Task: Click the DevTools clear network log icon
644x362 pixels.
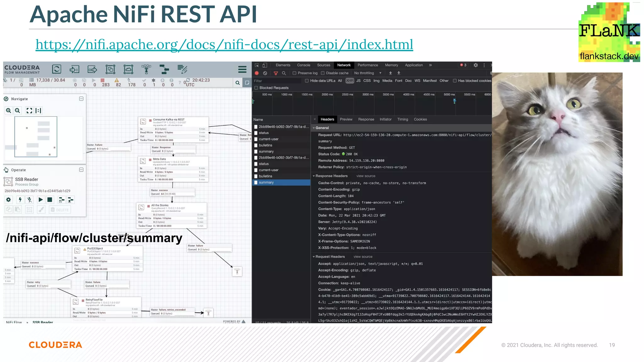Action: [x=265, y=73]
